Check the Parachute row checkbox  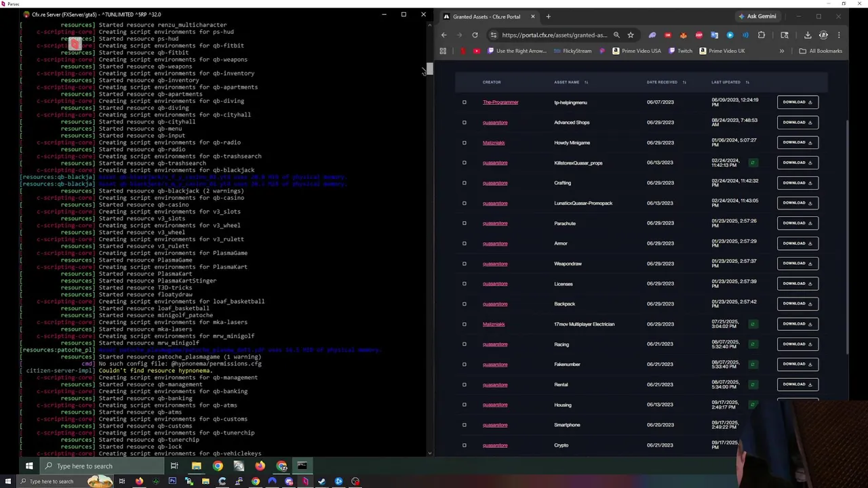pos(465,223)
